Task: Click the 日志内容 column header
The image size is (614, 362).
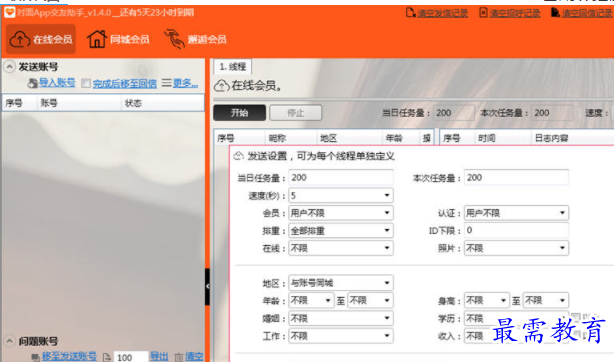Action: (572, 138)
